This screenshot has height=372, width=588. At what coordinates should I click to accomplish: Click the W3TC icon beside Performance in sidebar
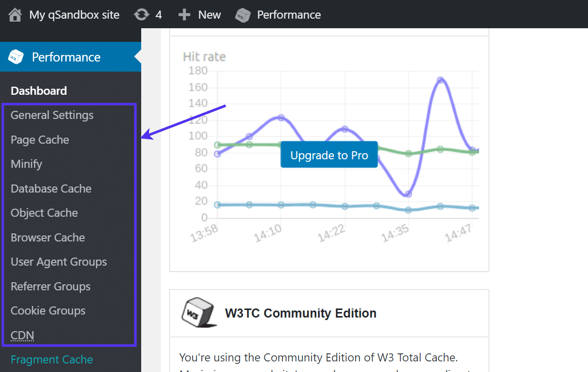[x=15, y=57]
